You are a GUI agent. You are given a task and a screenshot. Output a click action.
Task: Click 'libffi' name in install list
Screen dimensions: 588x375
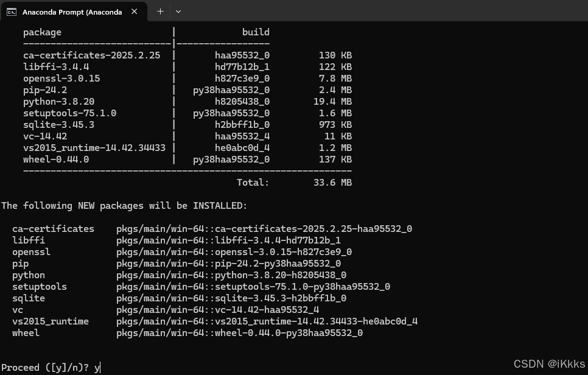[29, 240]
